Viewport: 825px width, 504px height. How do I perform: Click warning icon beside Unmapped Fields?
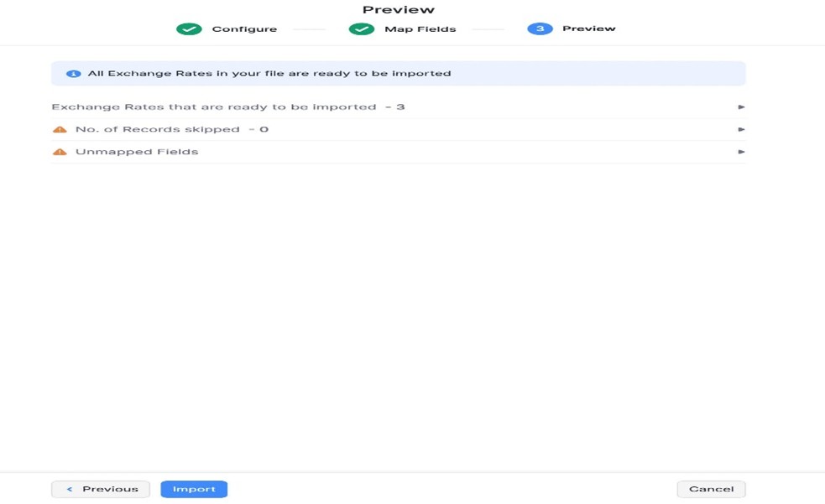pyautogui.click(x=60, y=153)
